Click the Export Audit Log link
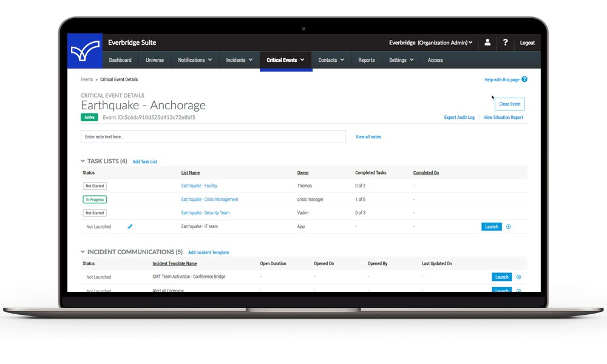Viewport: 607px width, 364px height. [x=459, y=118]
